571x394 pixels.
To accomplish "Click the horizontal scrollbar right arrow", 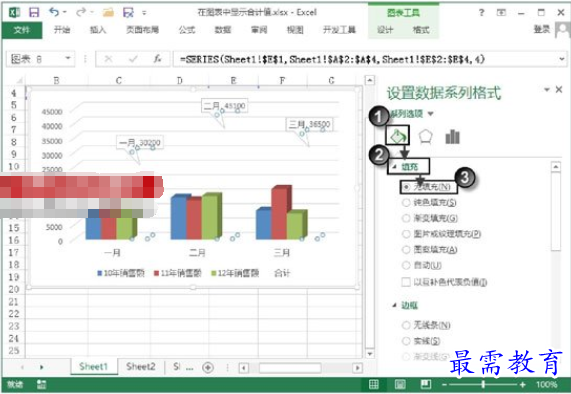I will (358, 368).
